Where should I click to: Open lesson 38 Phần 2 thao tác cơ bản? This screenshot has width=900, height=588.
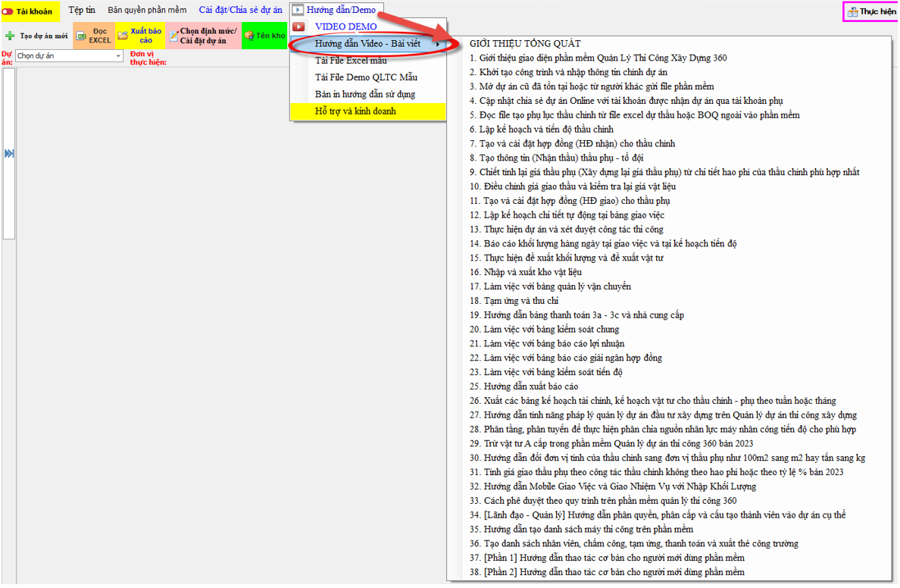tap(607, 573)
